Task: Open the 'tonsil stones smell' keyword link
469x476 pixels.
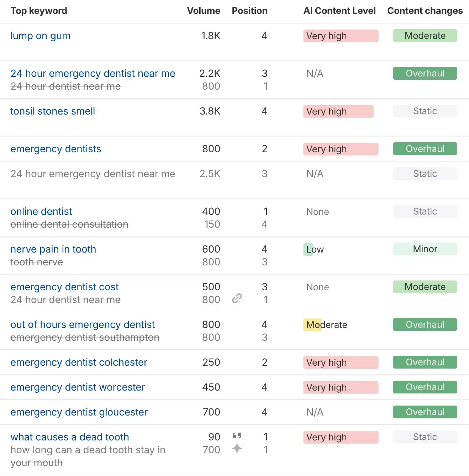Action: tap(53, 111)
